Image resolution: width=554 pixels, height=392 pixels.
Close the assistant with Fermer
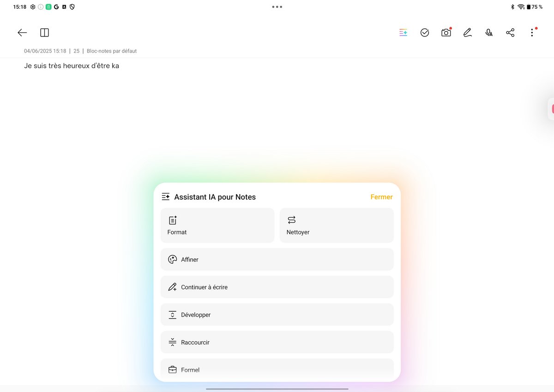[x=381, y=197]
